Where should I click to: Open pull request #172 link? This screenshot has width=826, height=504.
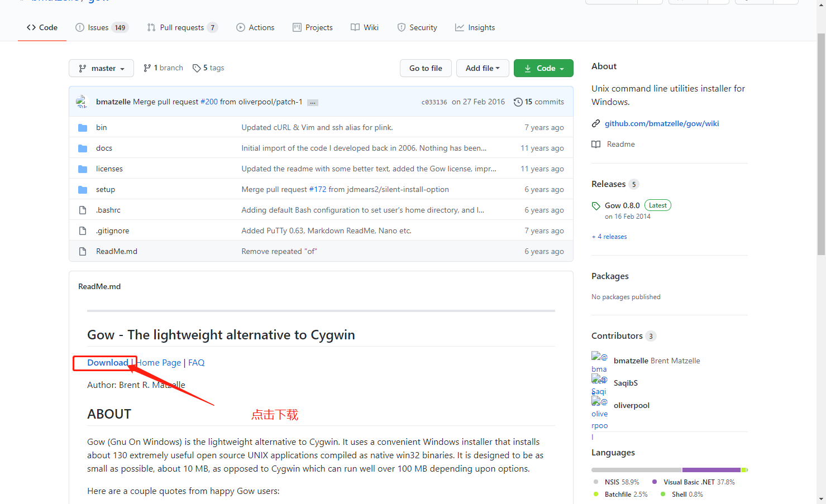317,189
